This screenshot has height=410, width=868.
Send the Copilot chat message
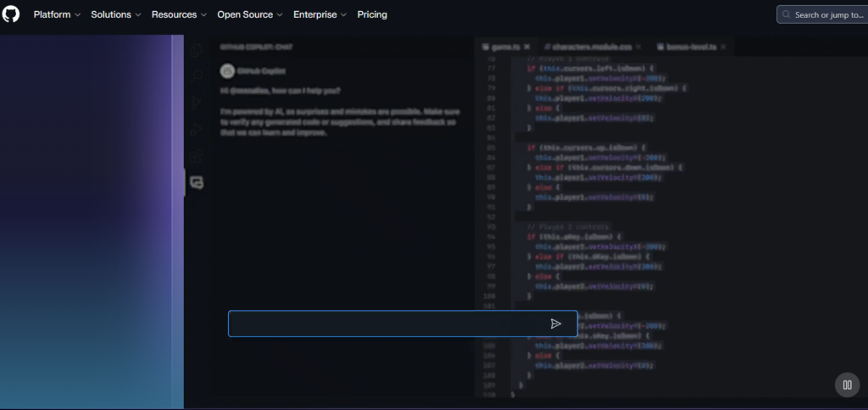[556, 324]
